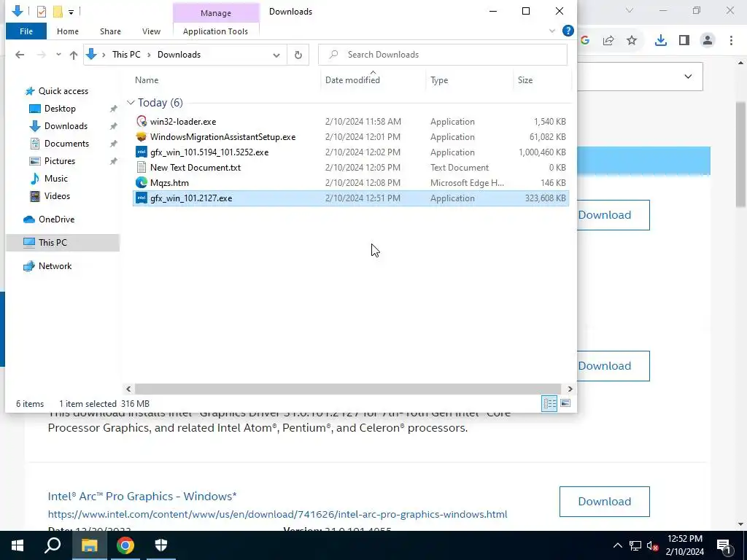Sort by the Size column header

pos(525,80)
